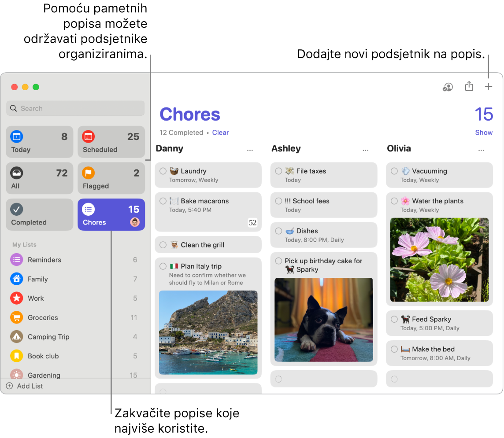Viewport: 504px width, 438px height.
Task: Mark Bake macarons as complete
Action: point(163,201)
